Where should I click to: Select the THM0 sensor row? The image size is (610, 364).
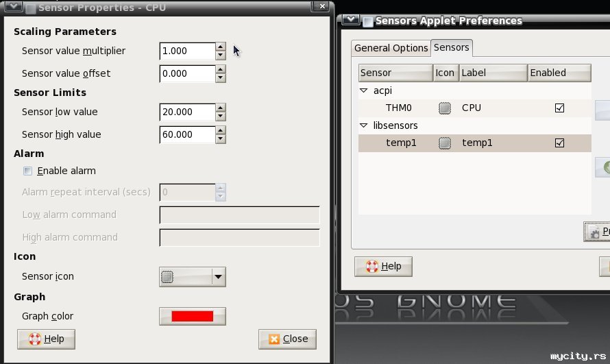click(x=474, y=108)
